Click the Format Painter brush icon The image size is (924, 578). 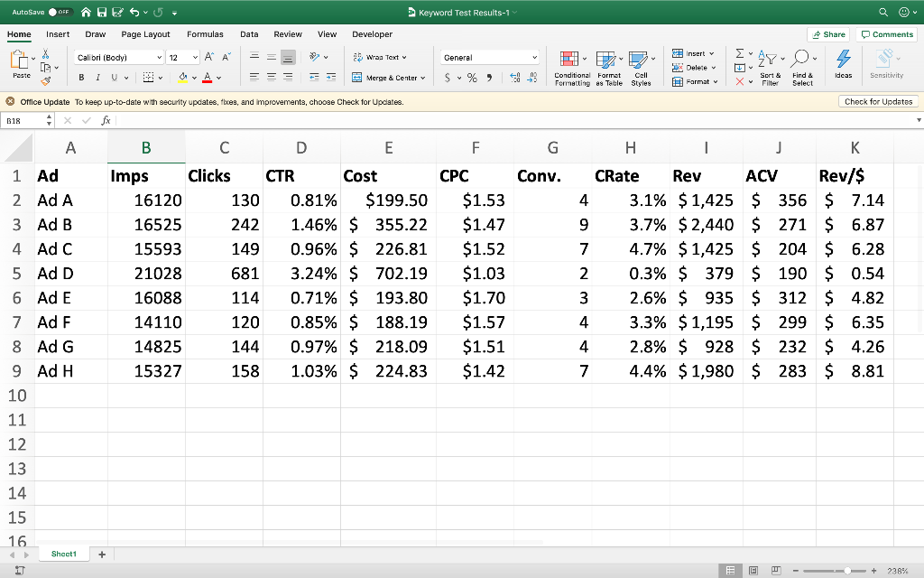coord(45,80)
